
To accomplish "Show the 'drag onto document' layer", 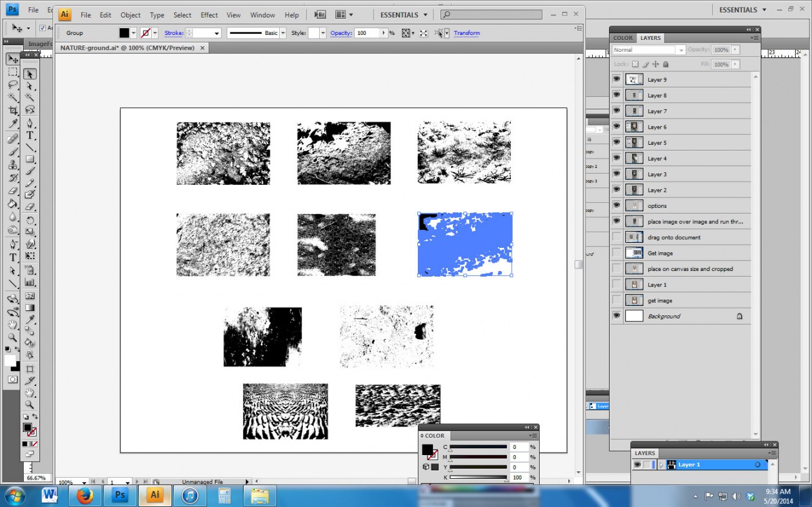I will tap(616, 237).
